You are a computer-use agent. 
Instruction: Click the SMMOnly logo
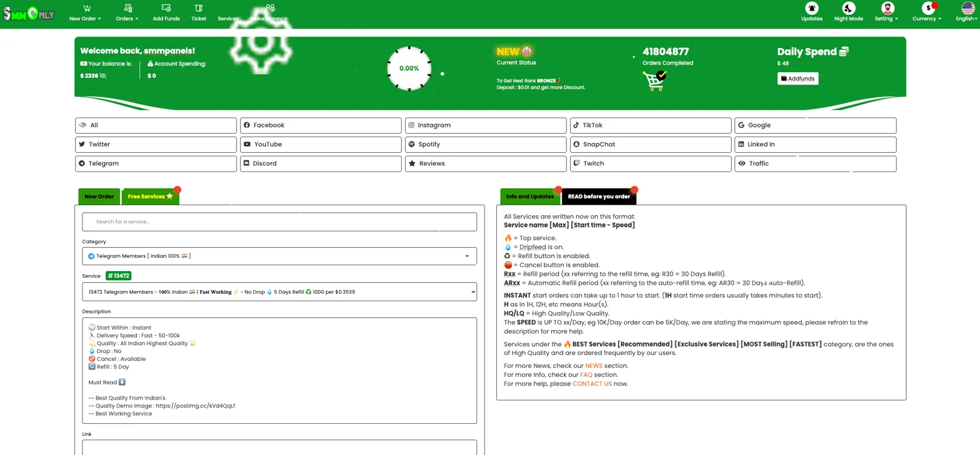click(29, 14)
